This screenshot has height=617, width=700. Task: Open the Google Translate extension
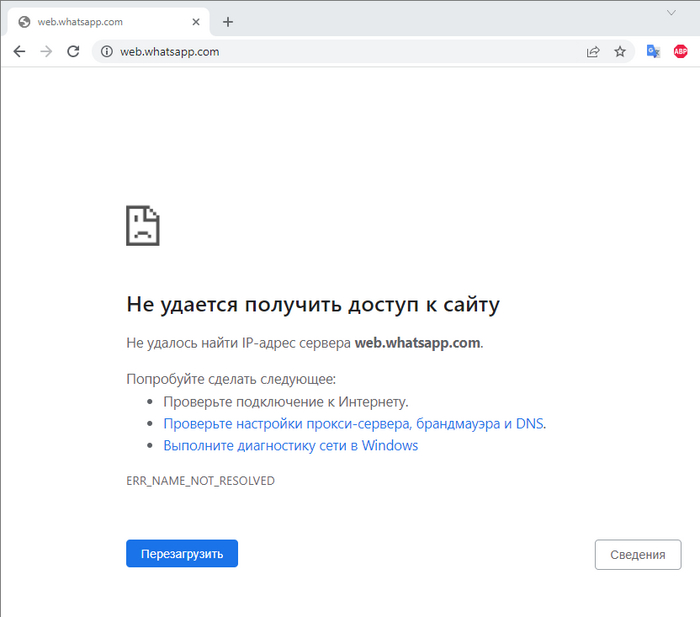pyautogui.click(x=653, y=52)
